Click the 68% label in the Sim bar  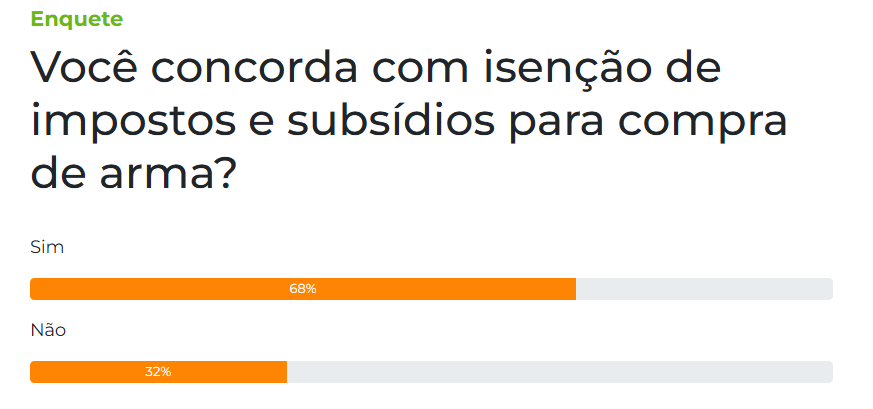click(303, 289)
